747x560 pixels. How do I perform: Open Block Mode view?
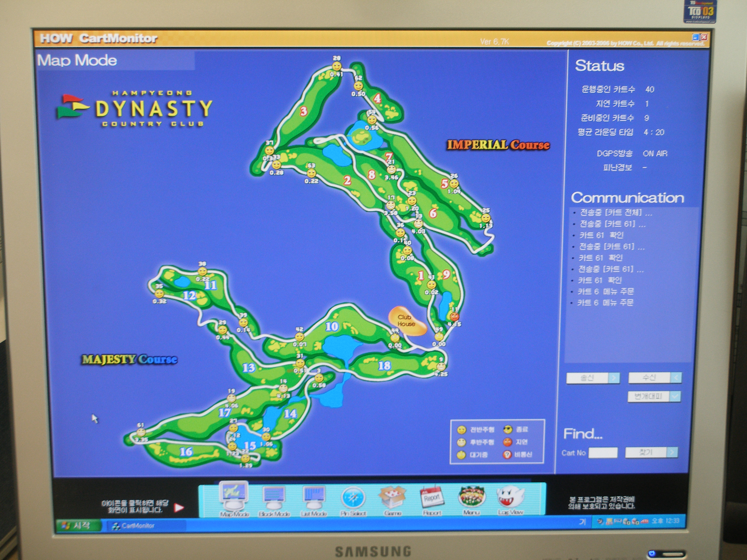274,501
